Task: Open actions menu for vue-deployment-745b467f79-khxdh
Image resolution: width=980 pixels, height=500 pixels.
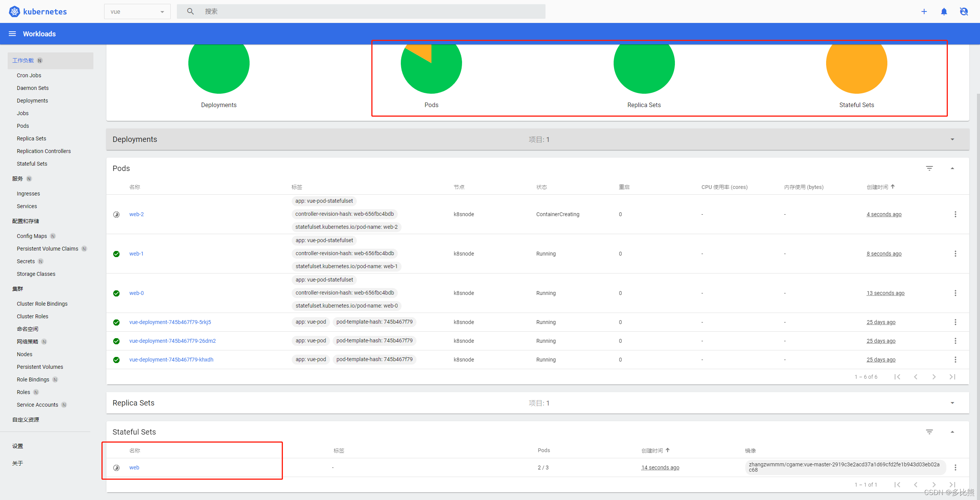Action: [955, 360]
